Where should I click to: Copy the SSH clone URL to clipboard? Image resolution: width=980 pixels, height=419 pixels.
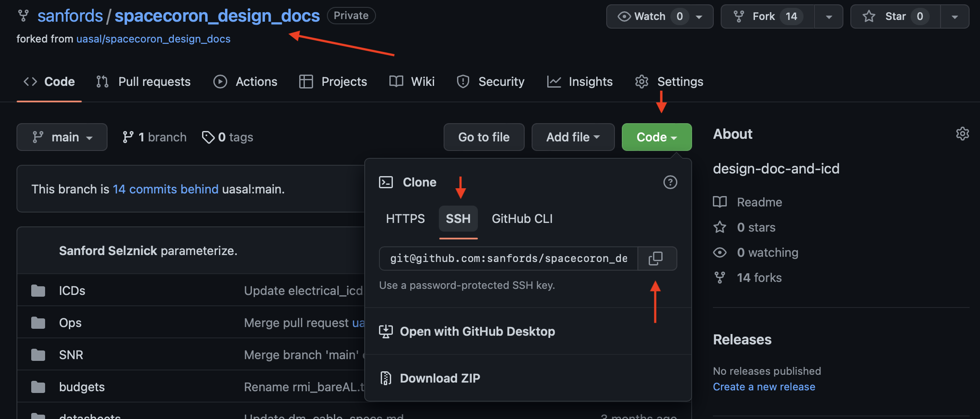click(656, 259)
